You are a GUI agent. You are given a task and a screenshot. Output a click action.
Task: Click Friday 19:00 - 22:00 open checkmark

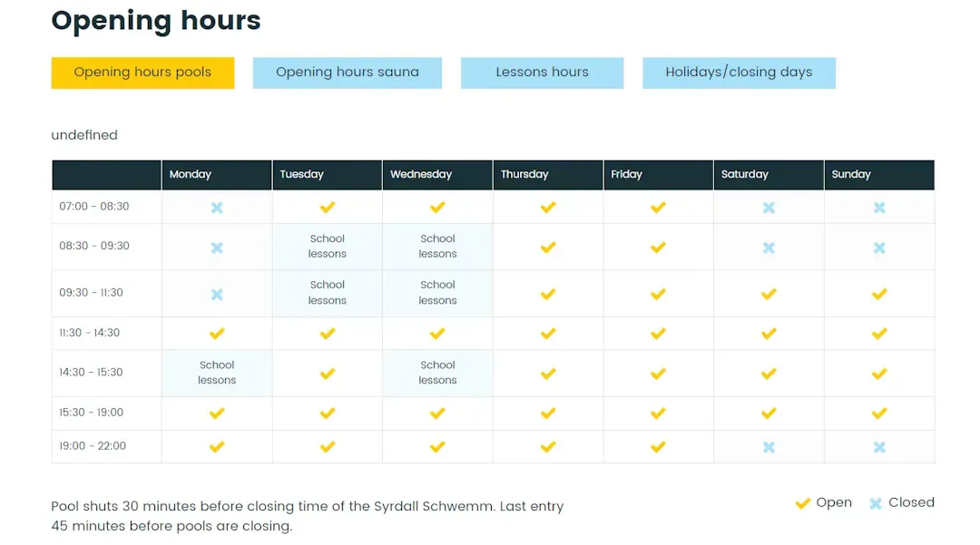pyautogui.click(x=658, y=447)
